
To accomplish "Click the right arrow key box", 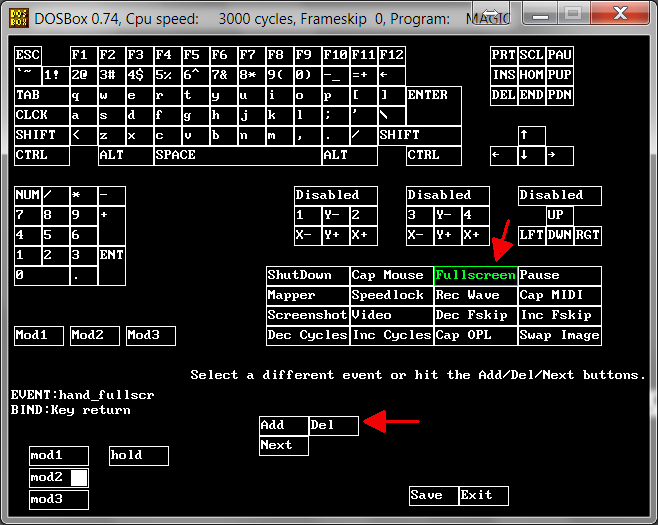I will 560,156.
